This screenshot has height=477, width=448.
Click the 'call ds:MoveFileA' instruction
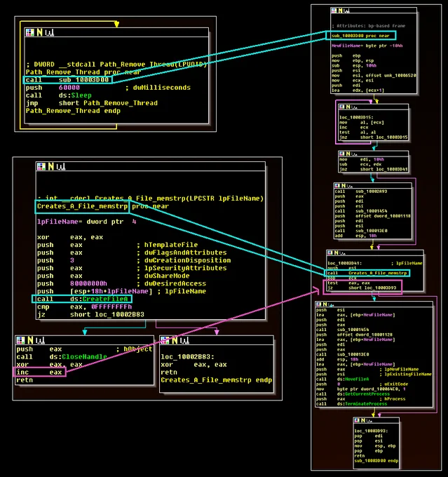tap(342, 379)
